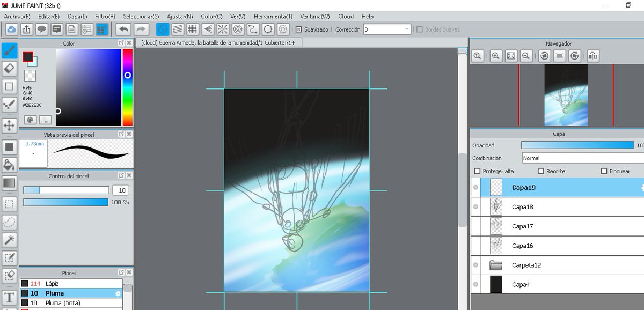This screenshot has width=644, height=310.
Task: Select the Shape rectangle tool
Action: [9, 86]
